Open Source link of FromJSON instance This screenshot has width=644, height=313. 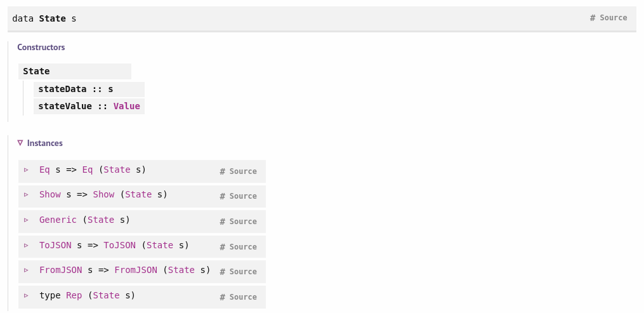pos(243,272)
